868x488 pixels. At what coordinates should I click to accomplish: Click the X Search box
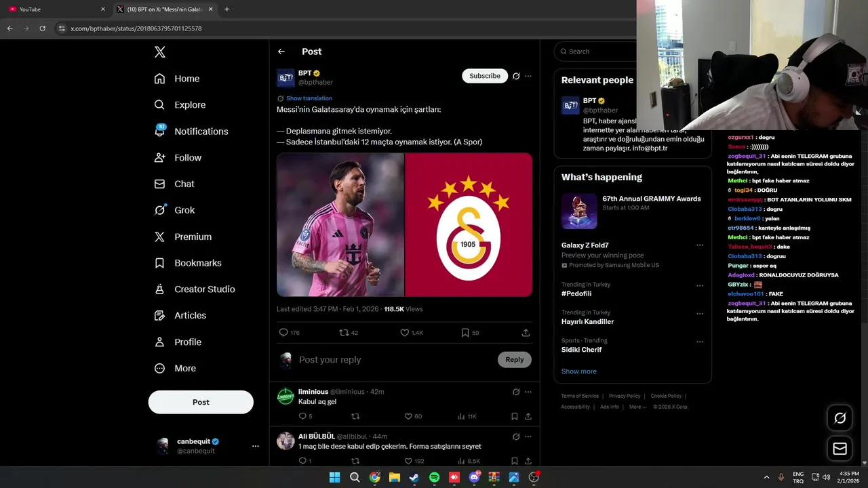[x=597, y=52]
